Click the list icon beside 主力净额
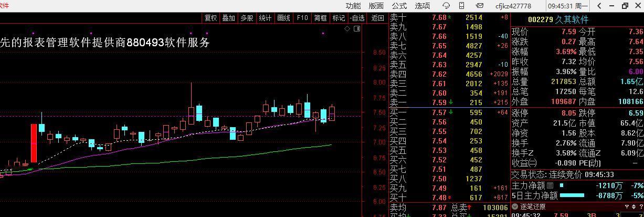The width and height of the screenshot is (644, 217). pos(550,185)
